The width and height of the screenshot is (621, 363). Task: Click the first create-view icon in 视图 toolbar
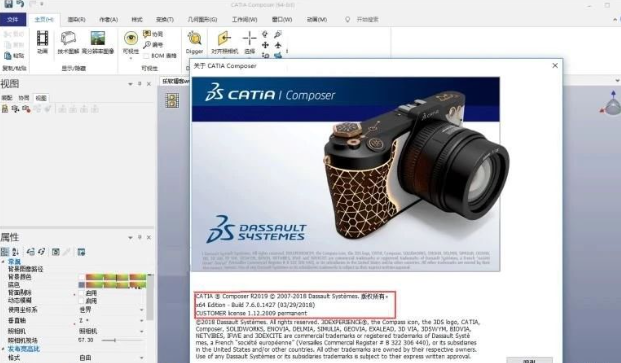pyautogui.click(x=5, y=109)
